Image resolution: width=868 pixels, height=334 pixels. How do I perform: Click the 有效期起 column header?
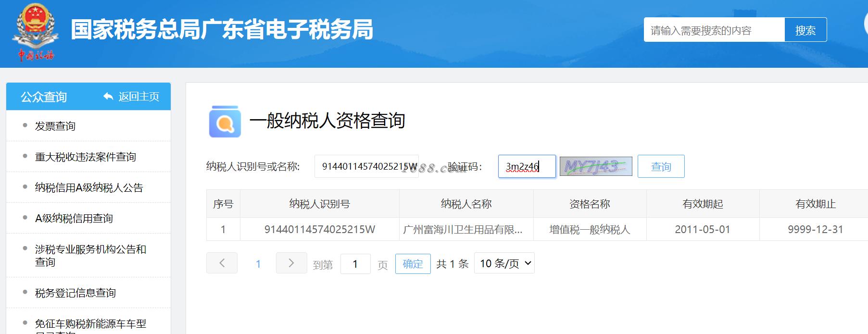pyautogui.click(x=703, y=204)
